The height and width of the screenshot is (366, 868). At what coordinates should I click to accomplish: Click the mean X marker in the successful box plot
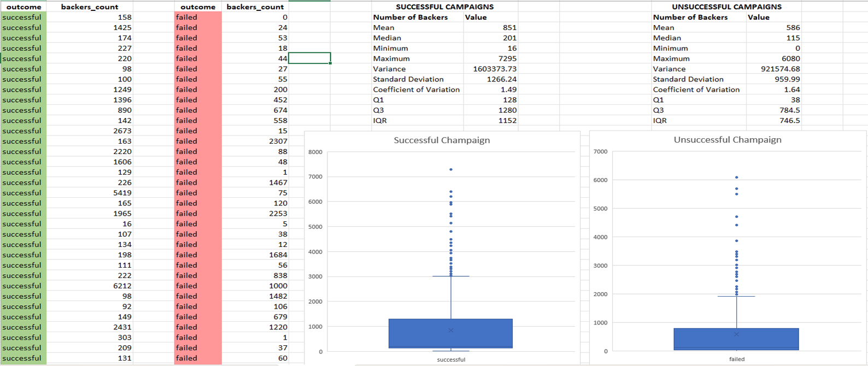pyautogui.click(x=451, y=330)
